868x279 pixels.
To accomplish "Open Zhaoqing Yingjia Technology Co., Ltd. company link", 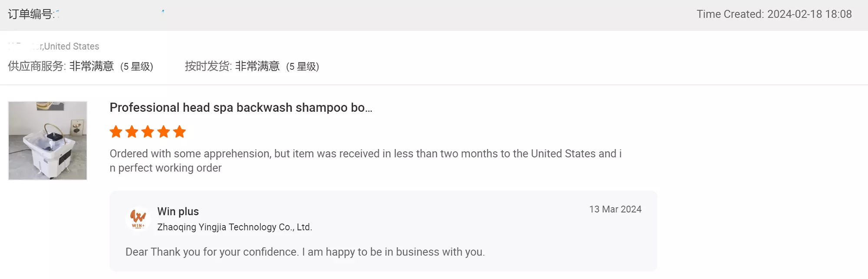I will click(234, 227).
